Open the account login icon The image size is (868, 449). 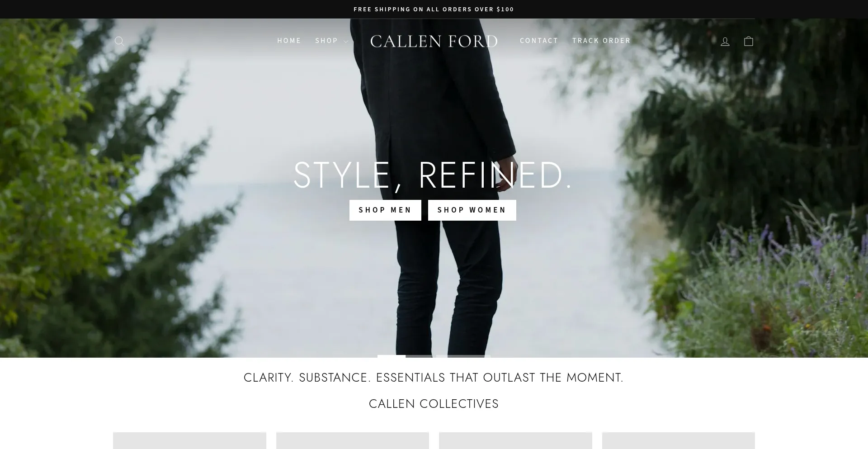725,41
